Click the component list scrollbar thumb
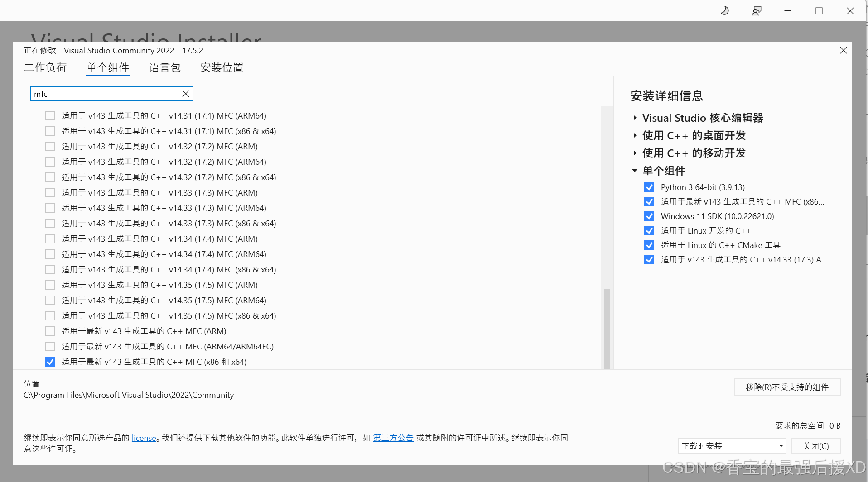Viewport: 868px width, 482px height. pos(607,329)
